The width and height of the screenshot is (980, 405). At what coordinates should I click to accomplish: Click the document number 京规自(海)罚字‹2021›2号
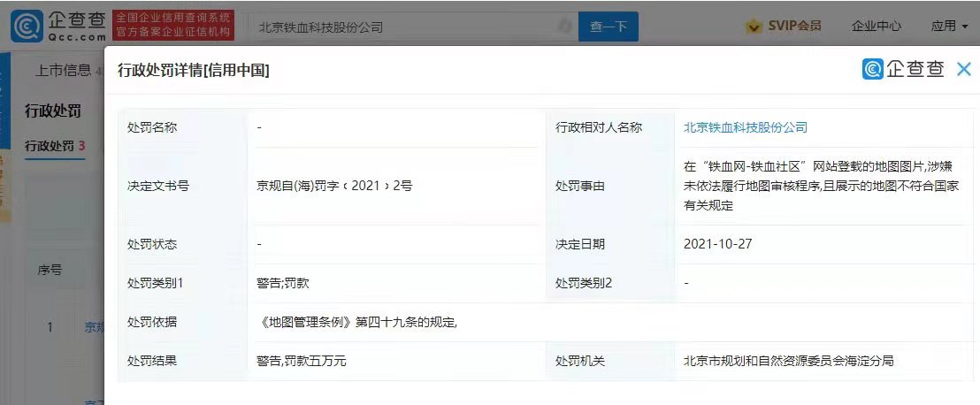point(334,186)
